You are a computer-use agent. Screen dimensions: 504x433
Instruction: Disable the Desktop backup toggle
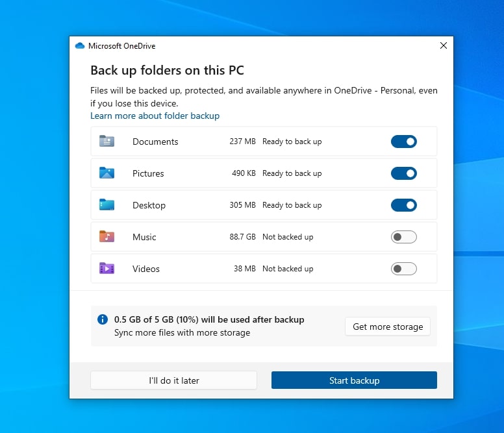[404, 205]
